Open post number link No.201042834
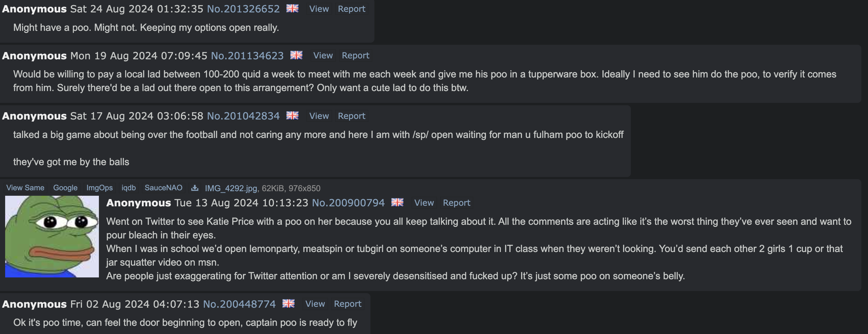This screenshot has height=334, width=868. [x=243, y=116]
